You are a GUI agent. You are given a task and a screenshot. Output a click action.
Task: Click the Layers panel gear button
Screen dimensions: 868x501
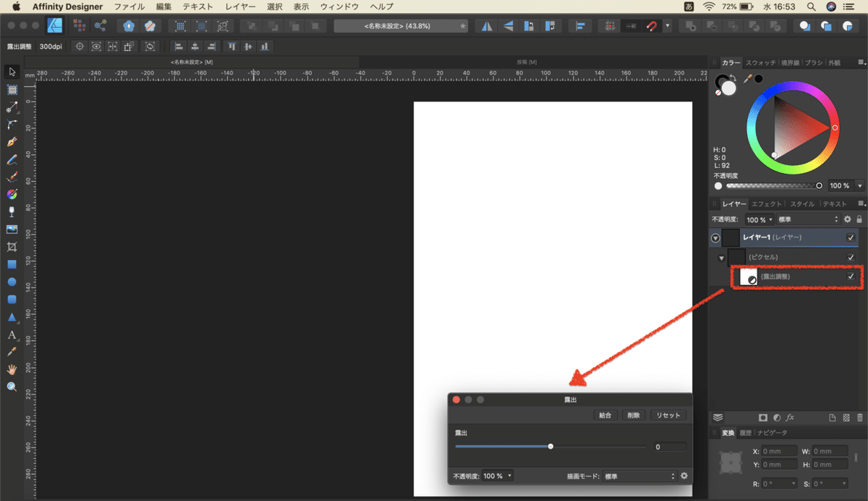click(848, 219)
